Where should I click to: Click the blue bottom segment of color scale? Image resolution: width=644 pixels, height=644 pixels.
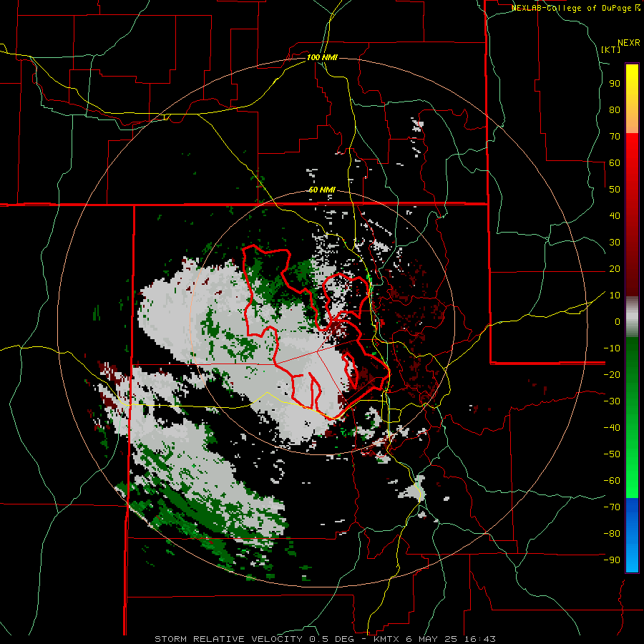pos(632,534)
